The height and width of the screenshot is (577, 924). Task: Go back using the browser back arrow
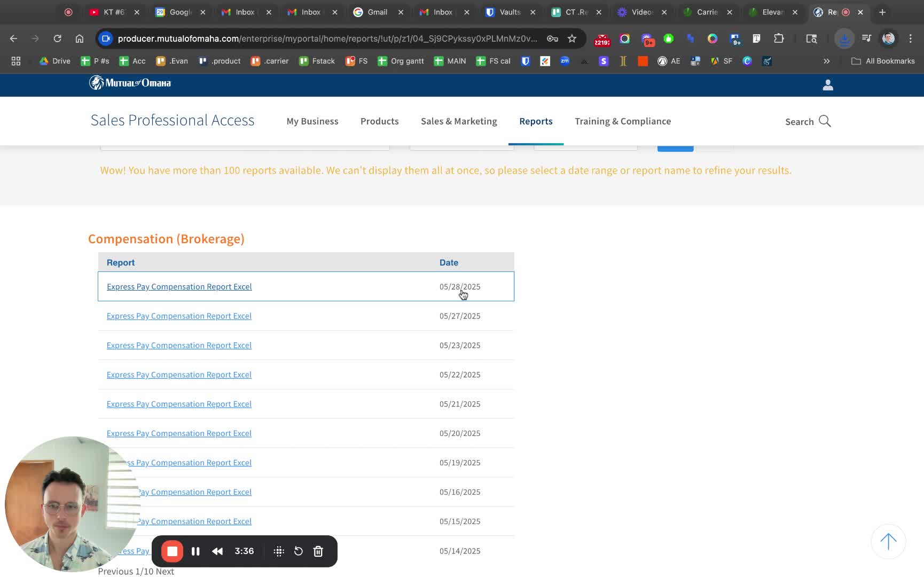coord(13,38)
